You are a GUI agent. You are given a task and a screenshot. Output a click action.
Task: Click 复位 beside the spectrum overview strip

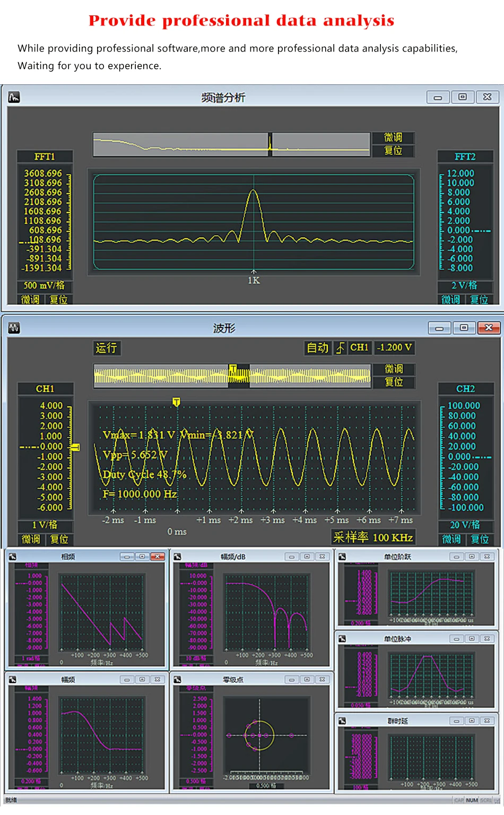click(393, 151)
